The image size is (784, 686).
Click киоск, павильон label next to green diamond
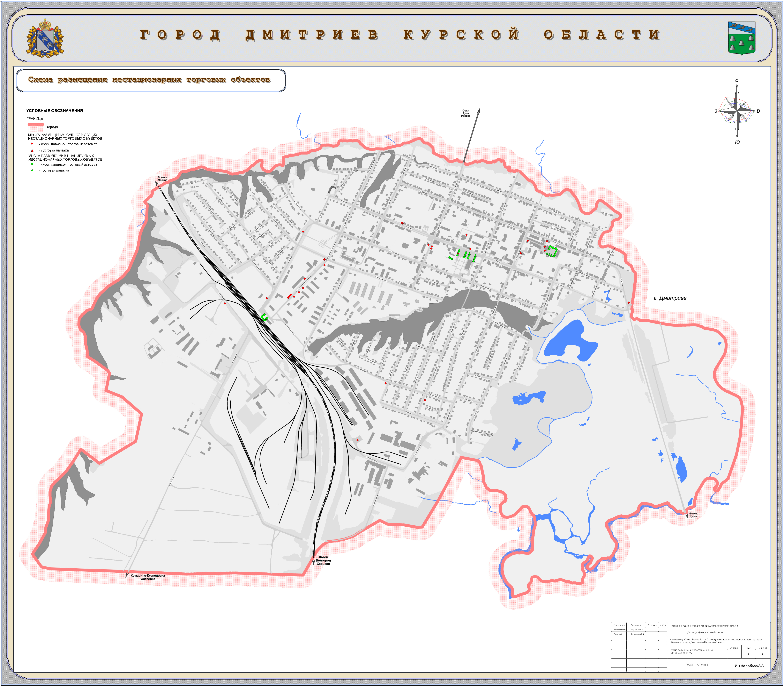point(68,165)
